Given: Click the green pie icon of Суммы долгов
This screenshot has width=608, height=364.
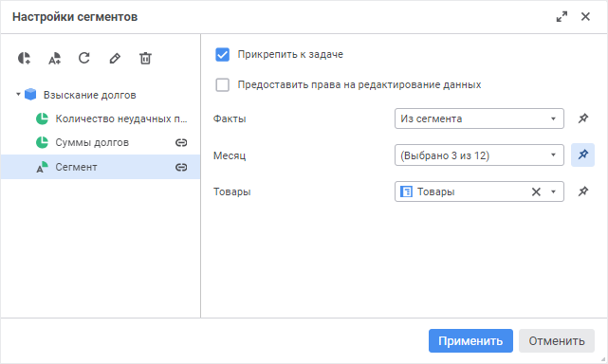Looking at the screenshot, I should tap(42, 142).
